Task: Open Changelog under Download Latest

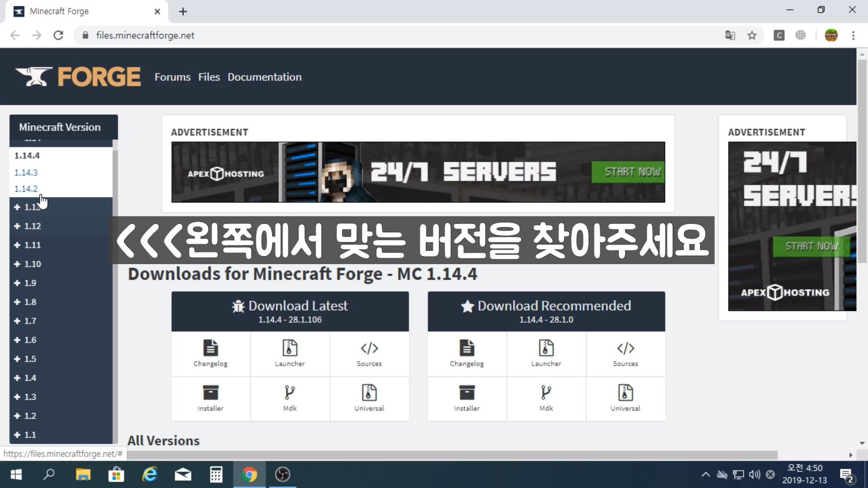Action: click(211, 354)
